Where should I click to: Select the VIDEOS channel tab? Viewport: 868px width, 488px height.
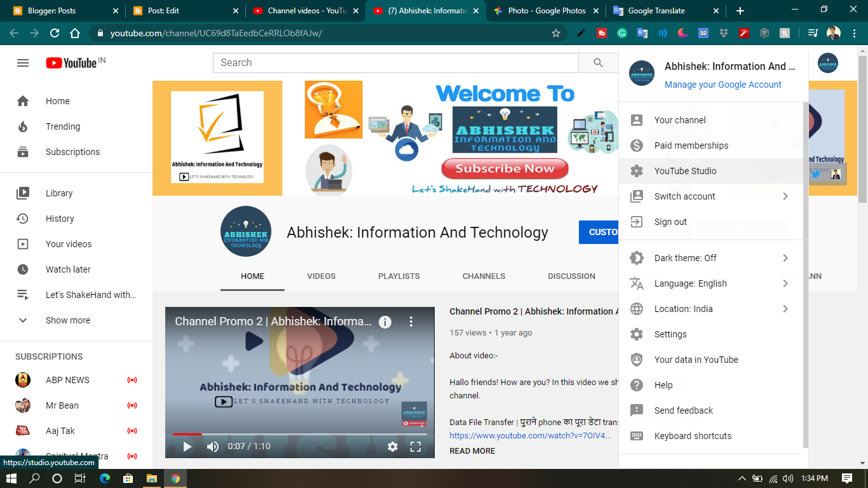[x=321, y=276]
